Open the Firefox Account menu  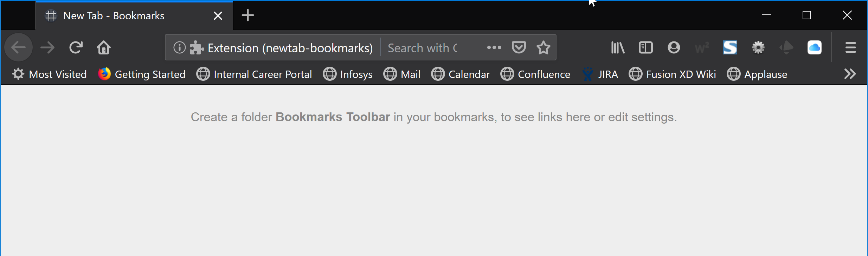pos(673,47)
